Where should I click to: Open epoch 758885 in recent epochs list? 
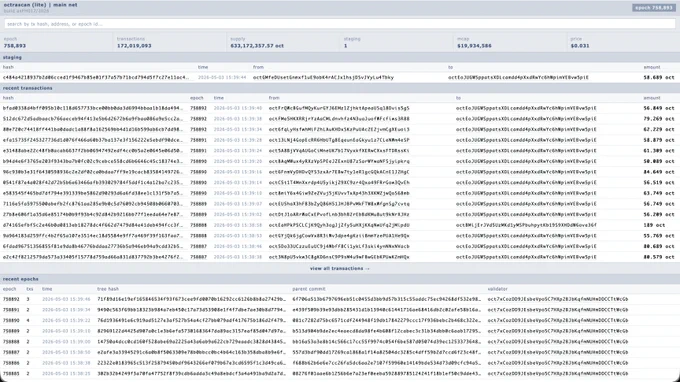click(x=11, y=374)
